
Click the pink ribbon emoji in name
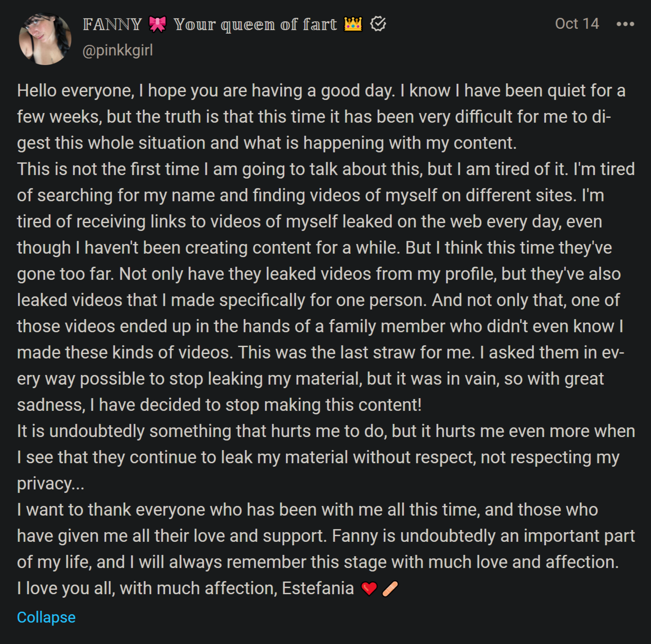point(158,24)
